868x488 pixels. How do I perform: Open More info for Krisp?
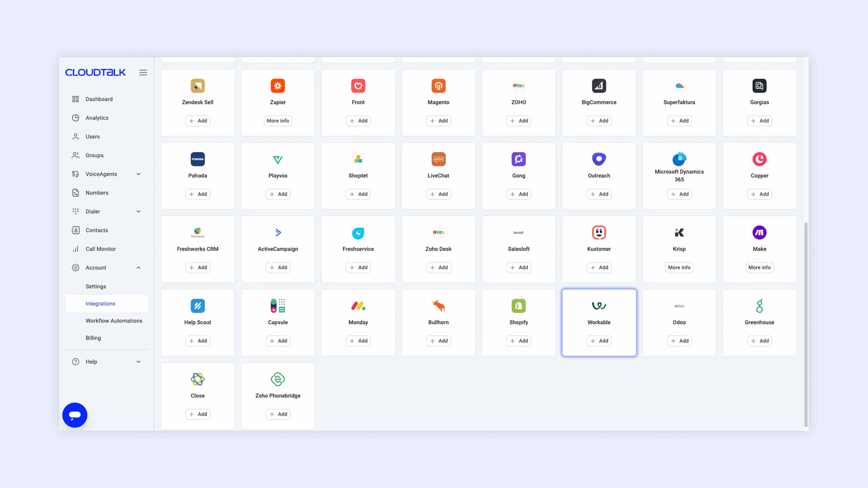click(x=679, y=267)
